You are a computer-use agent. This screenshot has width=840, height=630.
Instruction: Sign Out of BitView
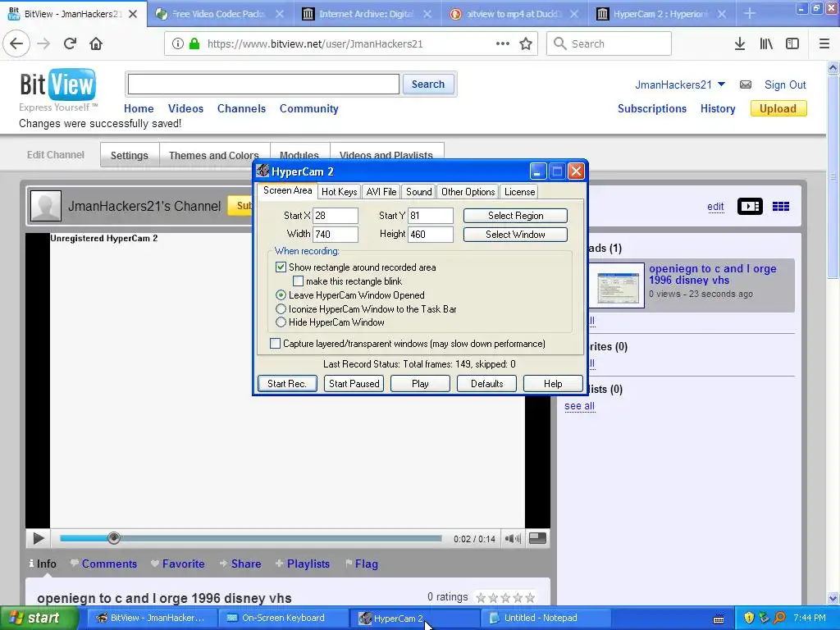tap(785, 84)
